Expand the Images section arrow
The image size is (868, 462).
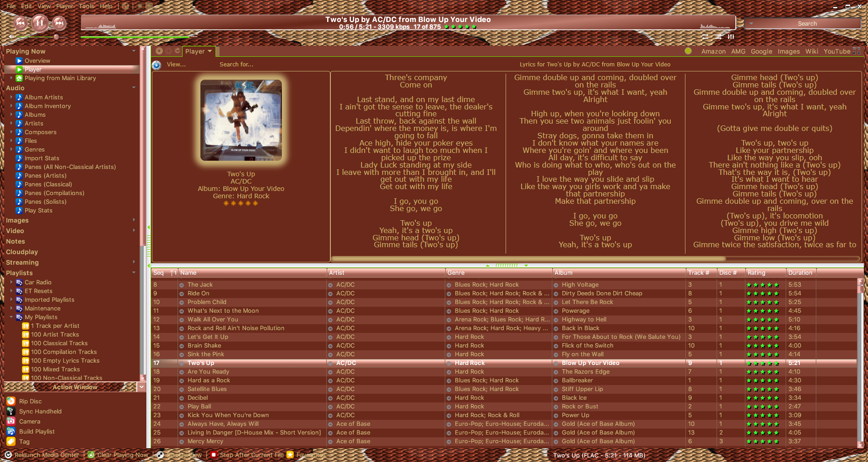[134, 220]
